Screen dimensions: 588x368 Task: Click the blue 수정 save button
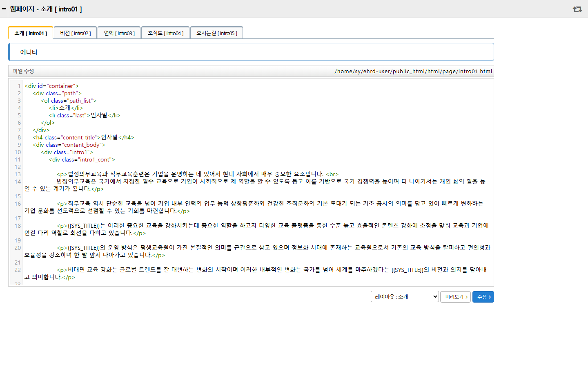[483, 297]
